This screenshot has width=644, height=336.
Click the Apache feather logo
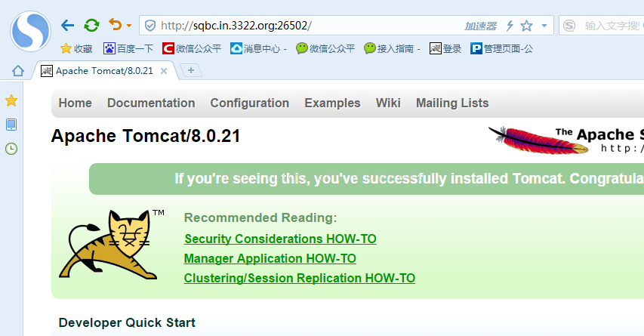[x=566, y=140]
